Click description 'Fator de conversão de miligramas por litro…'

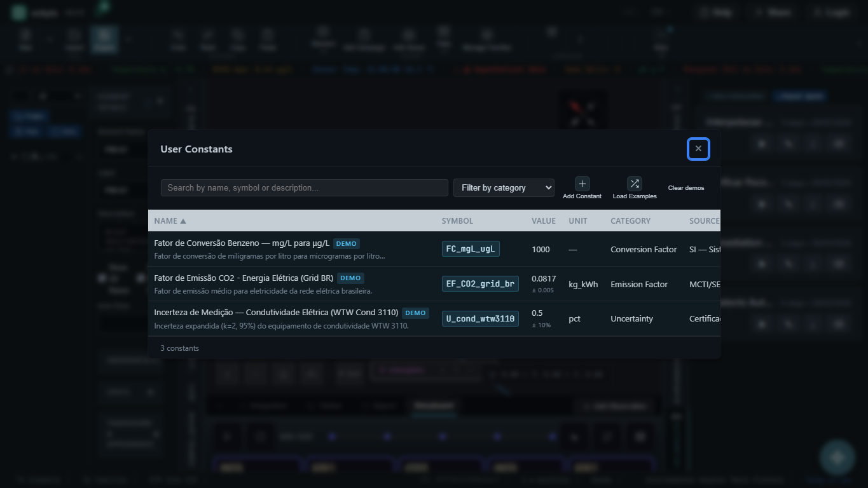270,256
